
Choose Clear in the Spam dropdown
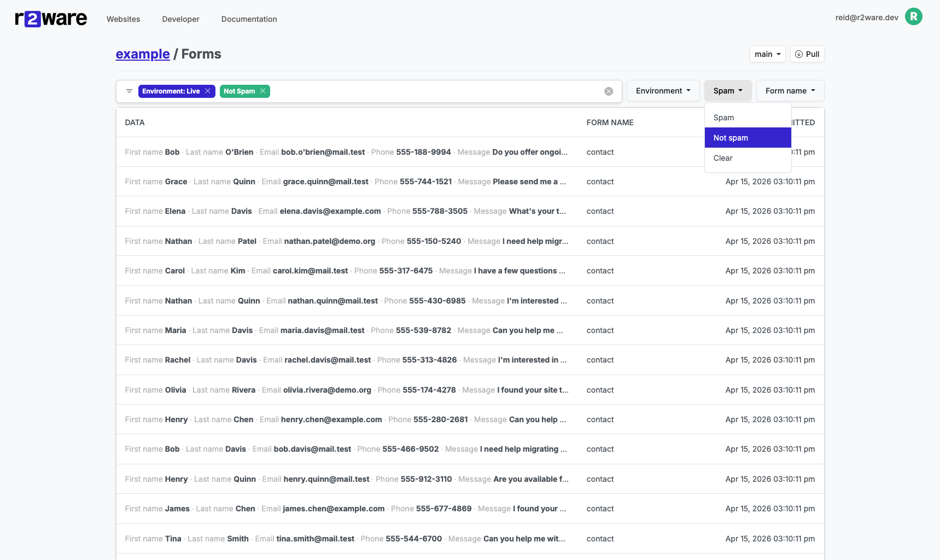click(748, 158)
